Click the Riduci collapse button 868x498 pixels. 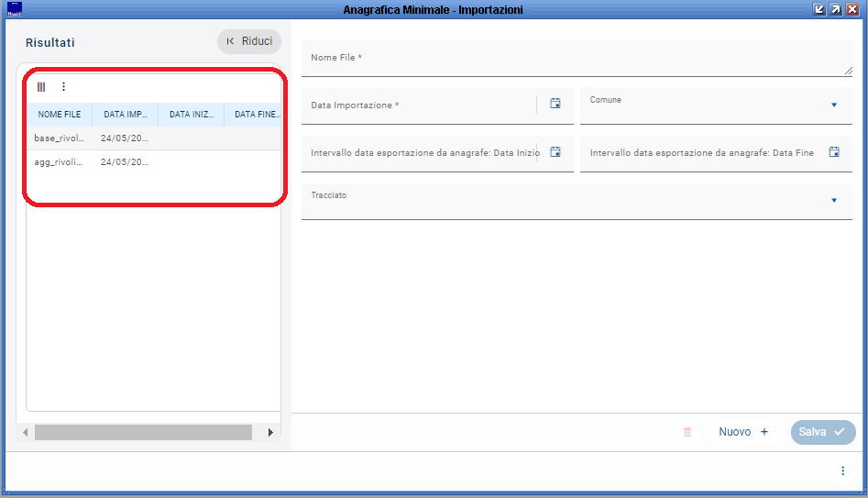249,41
